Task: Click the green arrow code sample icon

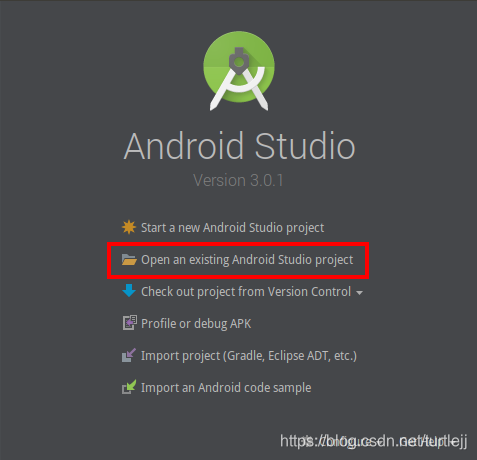Action: 129,387
